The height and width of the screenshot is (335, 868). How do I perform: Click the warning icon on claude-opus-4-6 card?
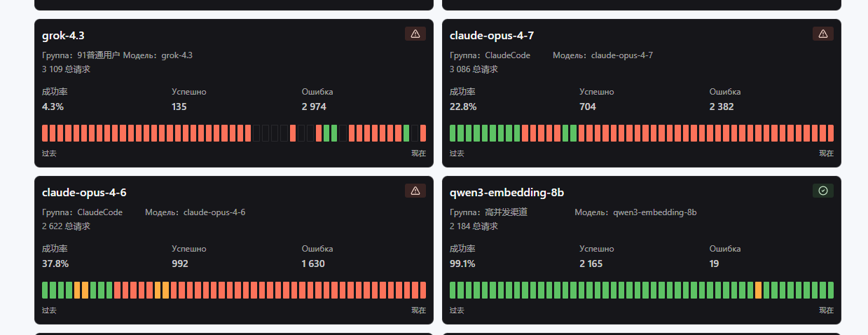[x=415, y=191]
